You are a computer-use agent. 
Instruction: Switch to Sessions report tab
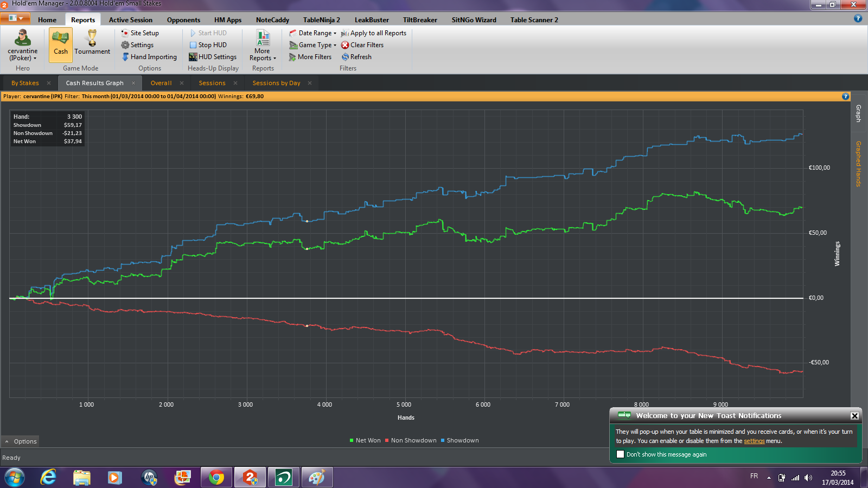[x=212, y=83]
